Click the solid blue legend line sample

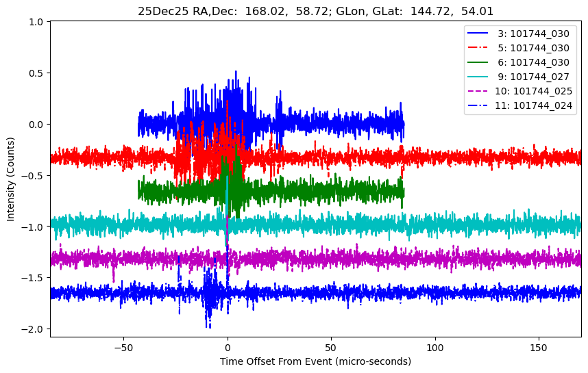pyautogui.click(x=478, y=34)
